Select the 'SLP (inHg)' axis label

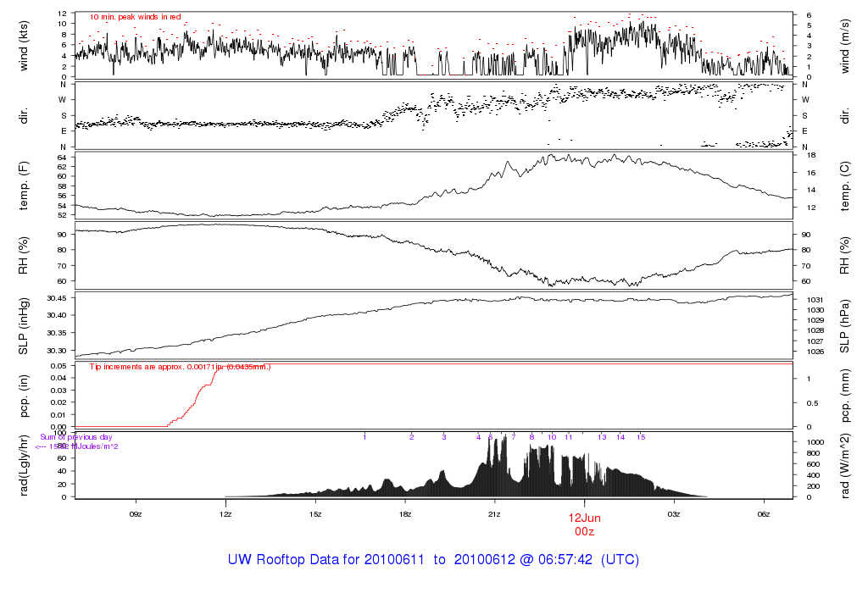[23, 326]
